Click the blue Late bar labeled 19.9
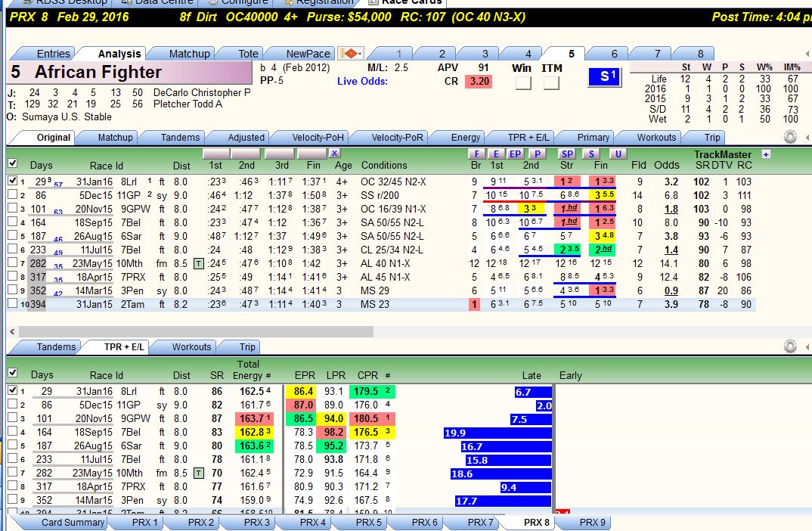Screen dimensions: 812x531 (497, 433)
